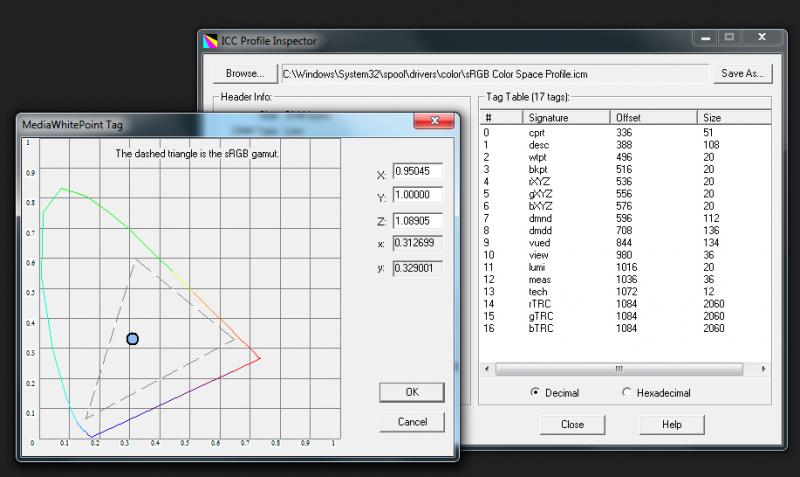The width and height of the screenshot is (800, 477).
Task: Close the MediaWhitePoint Tag dialog with red X
Action: 434,120
